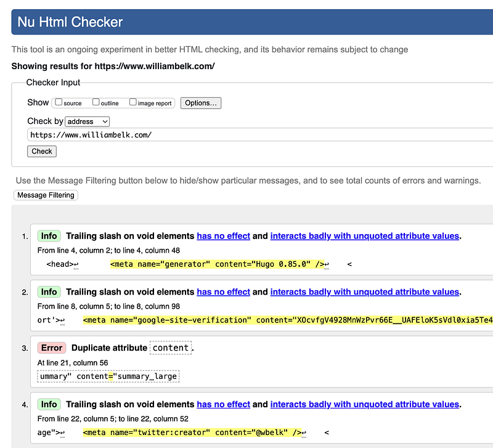Click the has no effect link in message 4
Viewport: 493px width, 448px height.
point(223,404)
